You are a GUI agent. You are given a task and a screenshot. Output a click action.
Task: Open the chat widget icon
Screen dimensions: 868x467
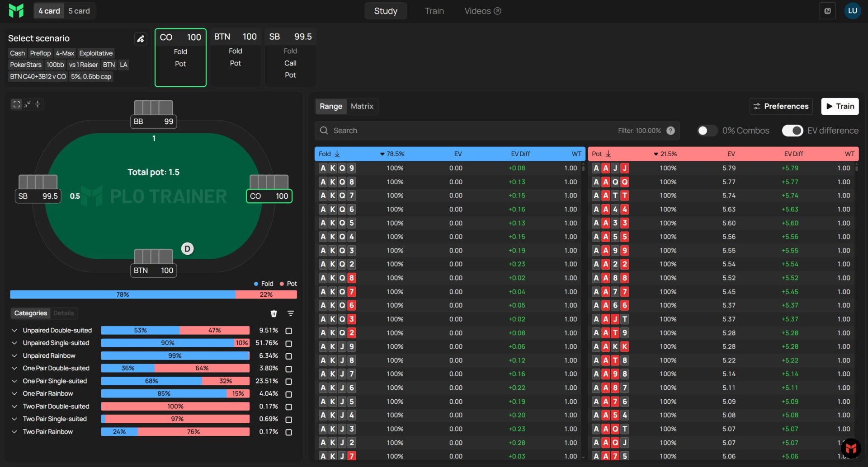pyautogui.click(x=851, y=448)
